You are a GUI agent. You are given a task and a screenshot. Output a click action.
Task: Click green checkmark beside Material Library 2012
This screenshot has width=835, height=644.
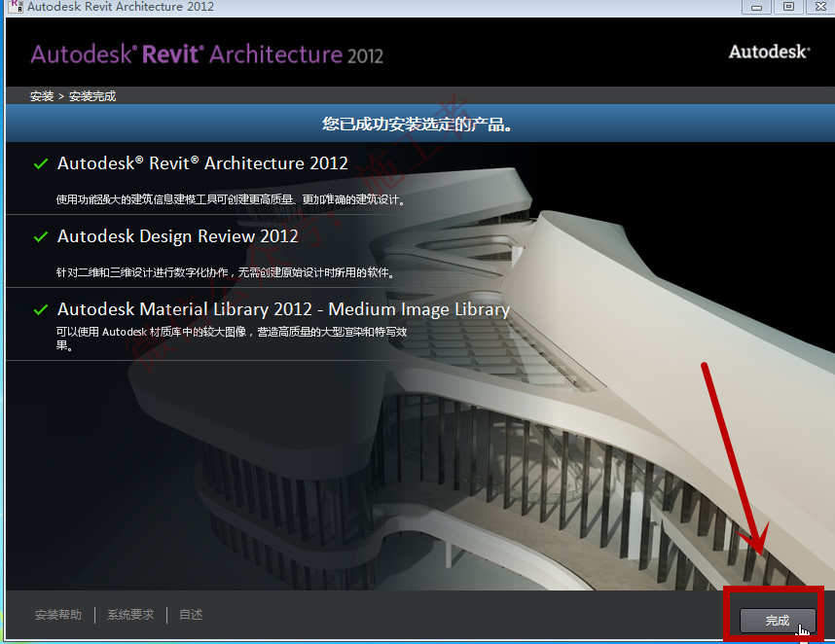(41, 309)
